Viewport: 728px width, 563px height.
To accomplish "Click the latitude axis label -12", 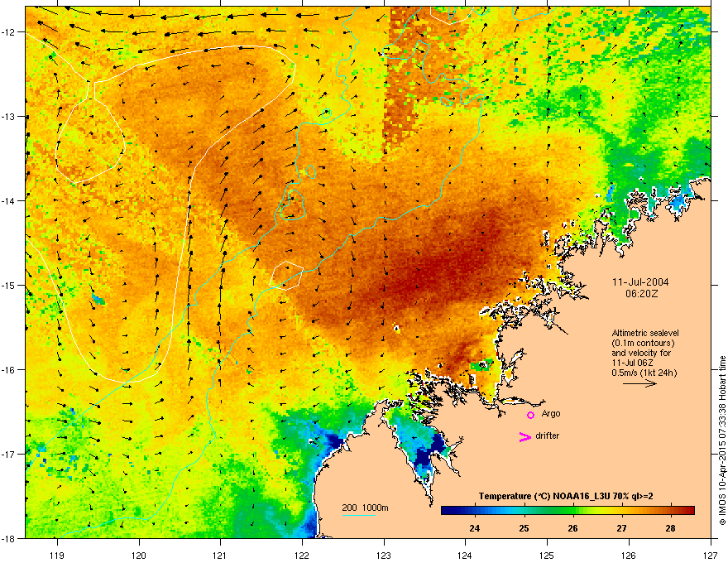I will pyautogui.click(x=9, y=32).
